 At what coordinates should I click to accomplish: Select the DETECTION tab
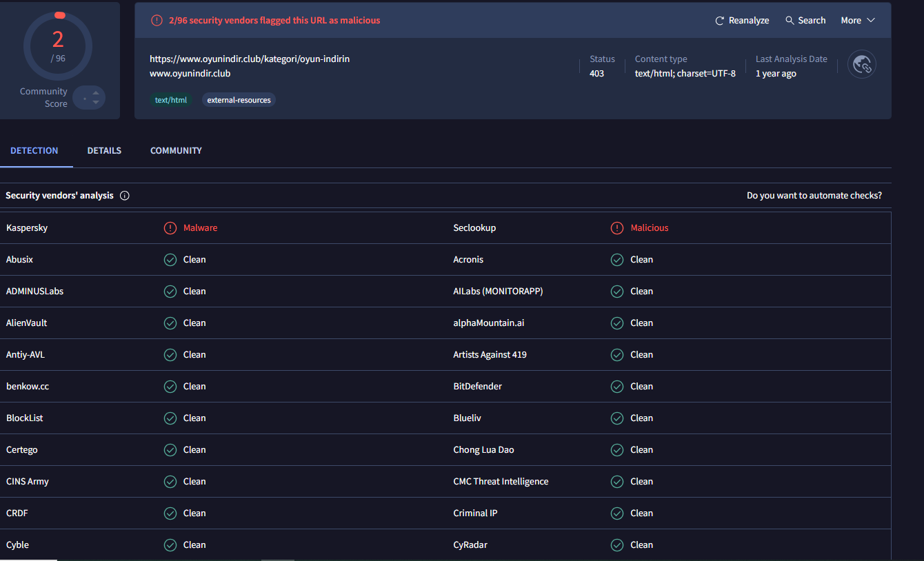(34, 151)
